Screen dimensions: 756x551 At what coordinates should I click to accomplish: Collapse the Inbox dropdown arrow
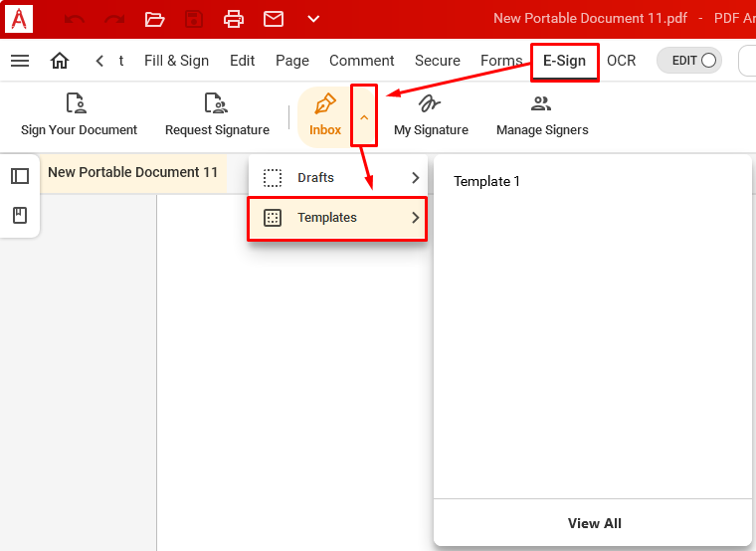[364, 117]
